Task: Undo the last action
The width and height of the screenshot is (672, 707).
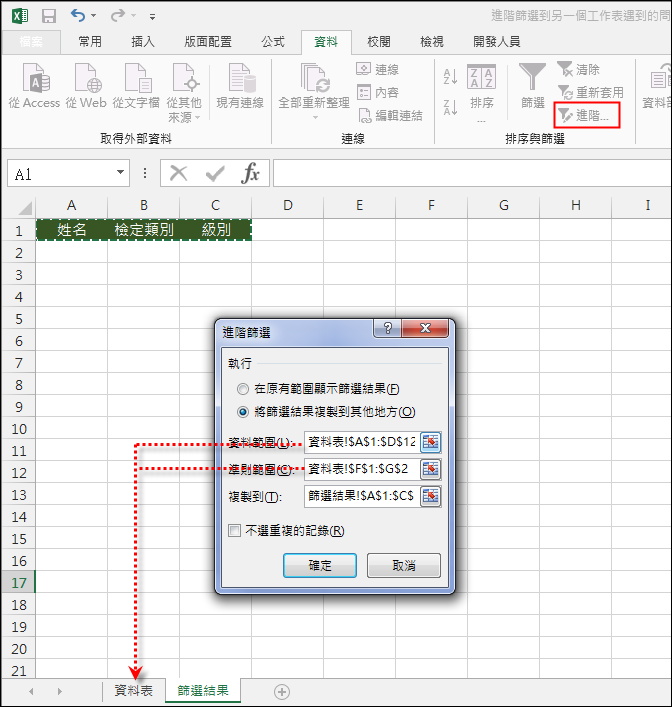Action: (78, 16)
